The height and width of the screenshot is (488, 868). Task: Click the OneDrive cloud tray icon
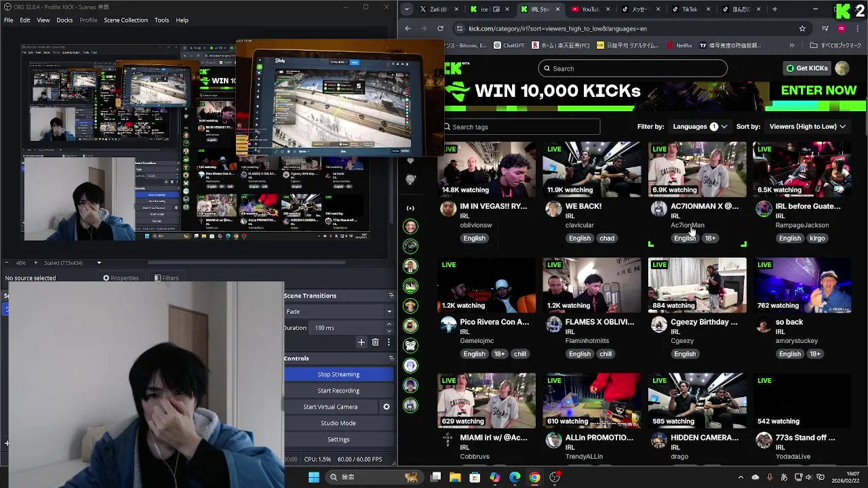click(x=755, y=477)
